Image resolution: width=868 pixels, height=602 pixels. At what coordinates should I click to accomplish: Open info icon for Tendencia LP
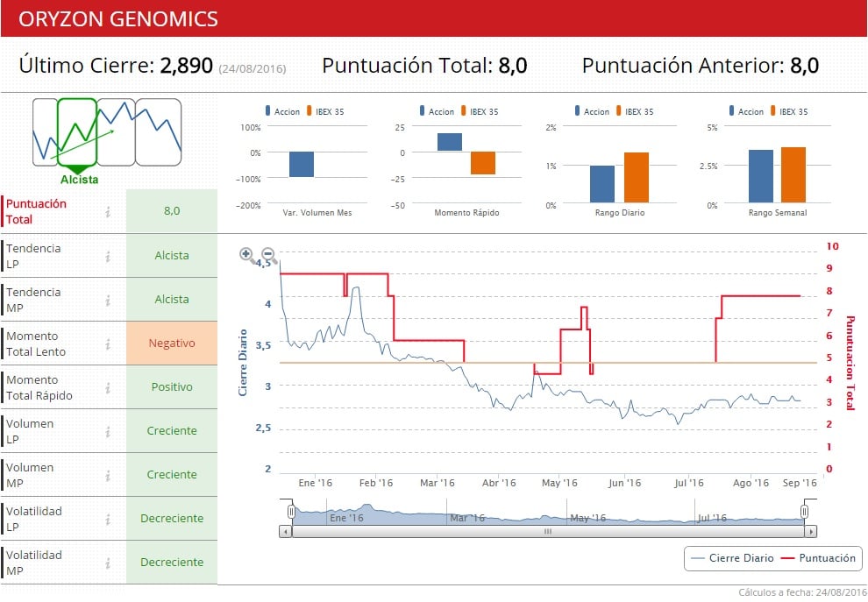108,256
